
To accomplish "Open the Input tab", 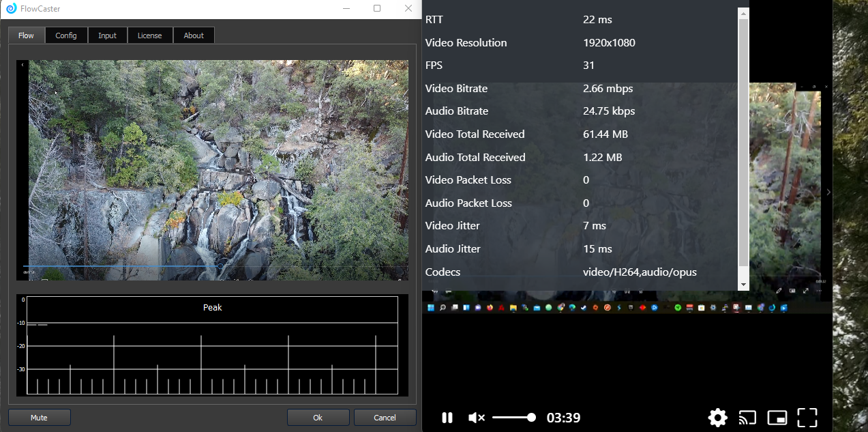I will point(107,35).
